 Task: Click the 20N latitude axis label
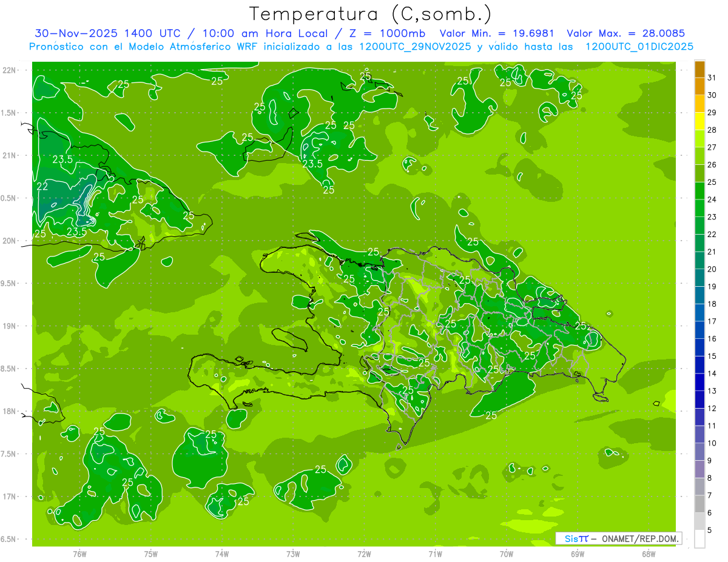[x=10, y=241]
